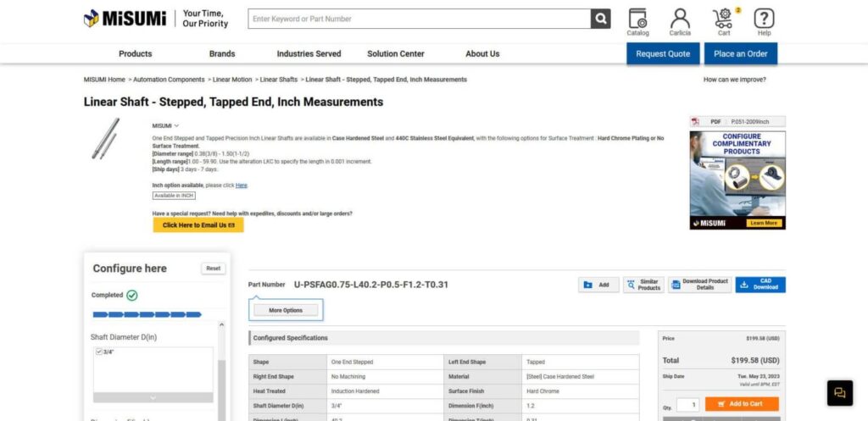This screenshot has width=868, height=421.
Task: Click the Request Quote button
Action: (x=663, y=53)
